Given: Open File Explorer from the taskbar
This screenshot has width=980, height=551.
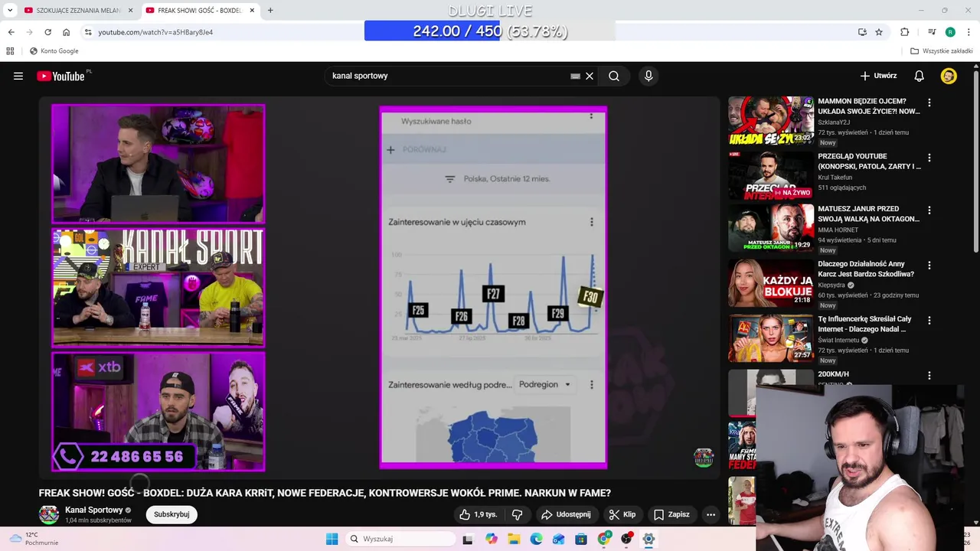Looking at the screenshot, I should (514, 539).
